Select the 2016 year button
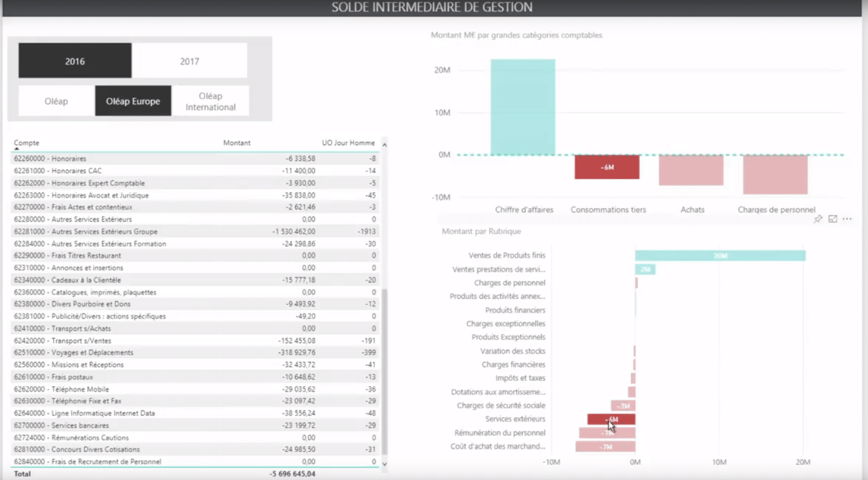868x480 pixels. (x=75, y=60)
